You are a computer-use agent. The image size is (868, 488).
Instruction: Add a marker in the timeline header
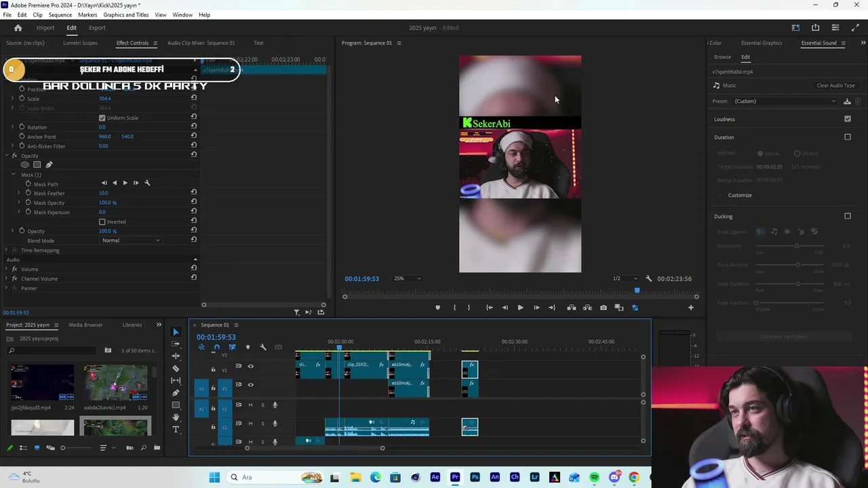click(x=248, y=347)
